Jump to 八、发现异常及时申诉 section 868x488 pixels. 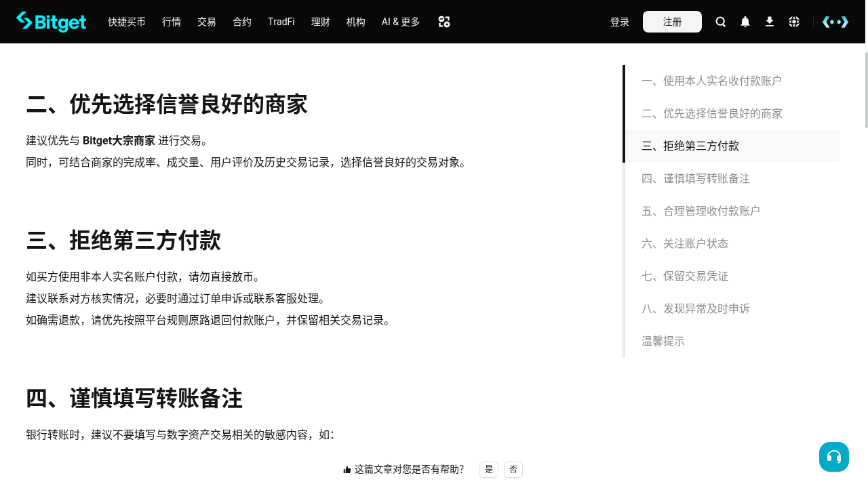[x=732, y=309]
